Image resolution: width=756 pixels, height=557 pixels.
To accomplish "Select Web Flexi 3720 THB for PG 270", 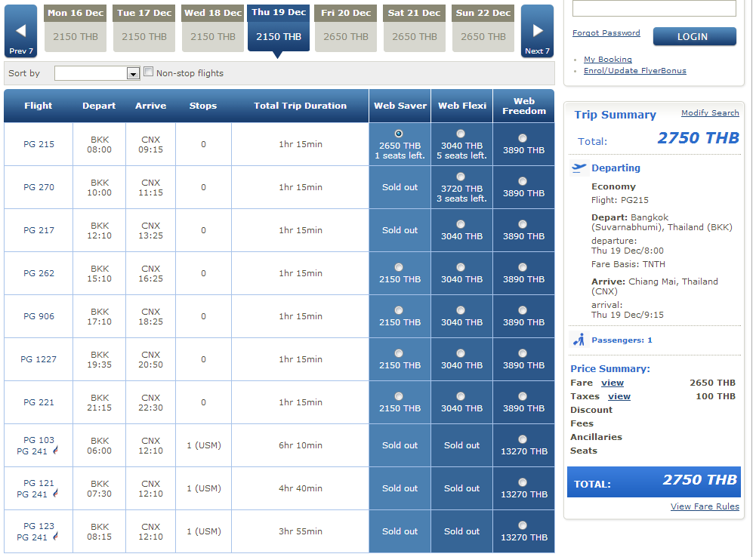I will (461, 177).
